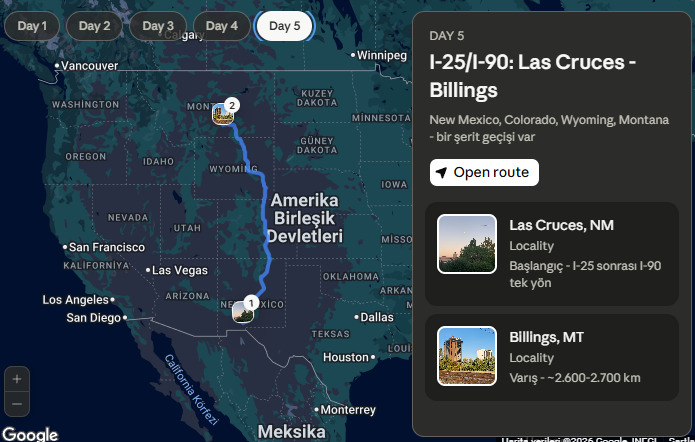The image size is (695, 442).
Task: Click map marker 2 at Billings
Action: tap(223, 114)
